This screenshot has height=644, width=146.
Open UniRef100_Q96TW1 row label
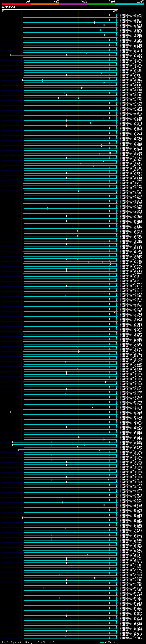click(x=131, y=208)
